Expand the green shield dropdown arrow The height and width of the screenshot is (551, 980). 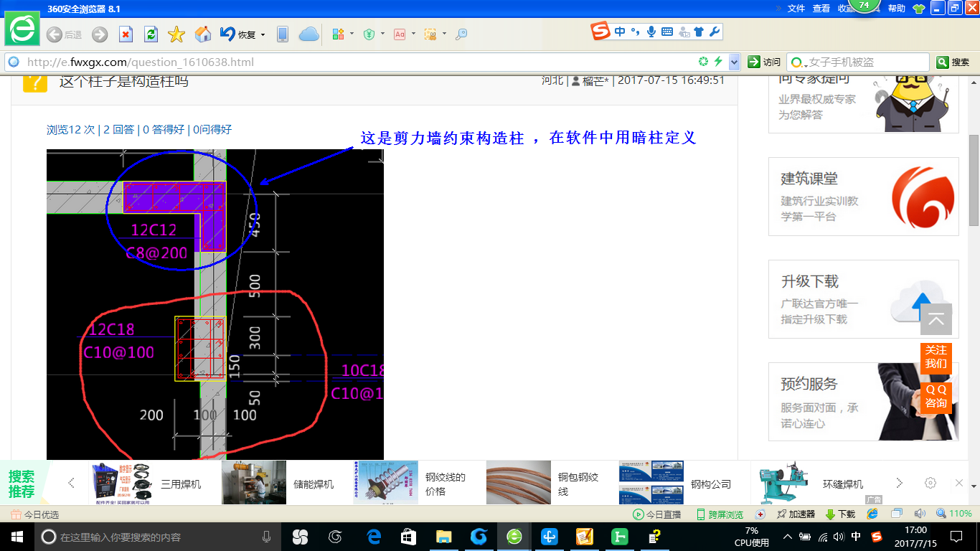[382, 34]
